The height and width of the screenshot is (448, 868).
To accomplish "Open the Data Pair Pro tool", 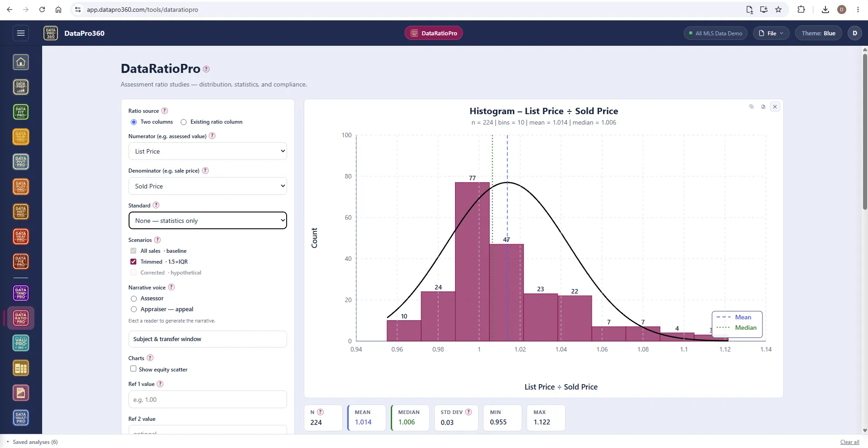I will click(21, 137).
